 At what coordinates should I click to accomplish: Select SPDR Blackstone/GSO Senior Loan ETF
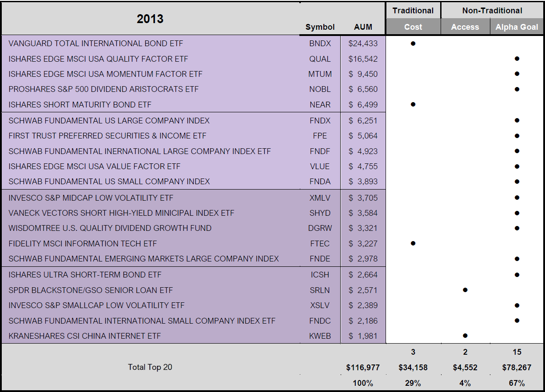[91, 290]
